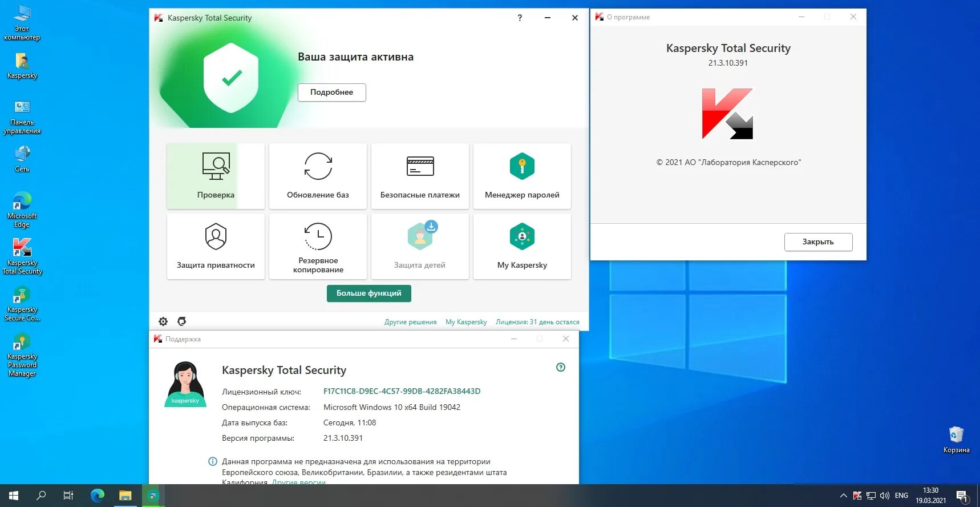Open the Резервное копирование tile

pyautogui.click(x=318, y=246)
